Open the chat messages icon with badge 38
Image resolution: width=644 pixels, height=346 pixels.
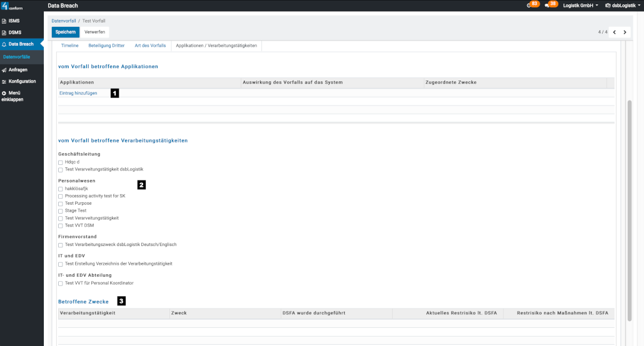point(547,5)
